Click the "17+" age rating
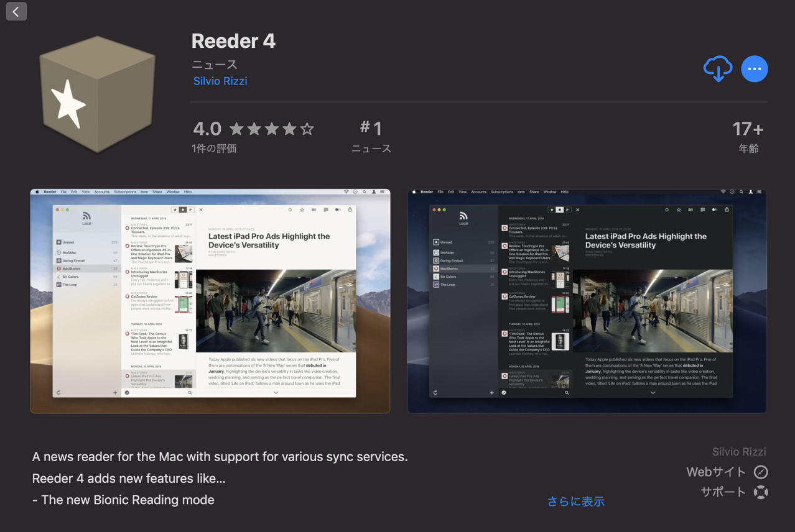795x532 pixels. coord(748,129)
